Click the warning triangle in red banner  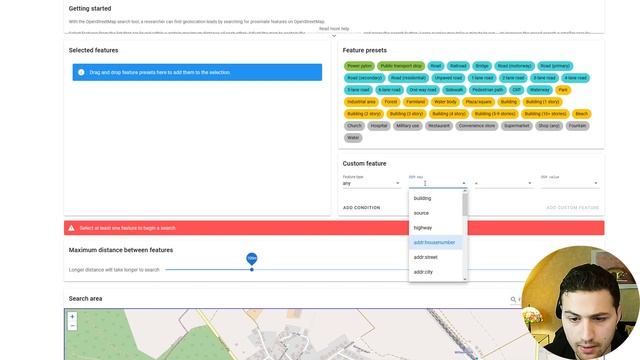71,228
